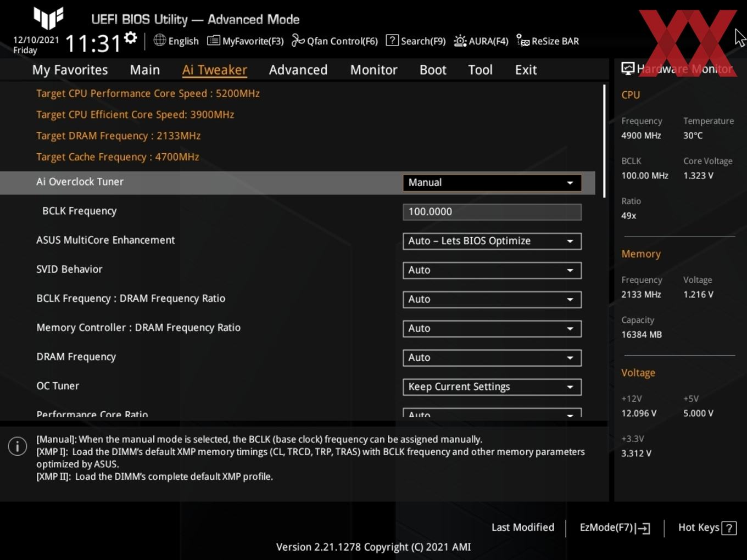
Task: Select the OC Tuner label
Action: pyautogui.click(x=58, y=386)
